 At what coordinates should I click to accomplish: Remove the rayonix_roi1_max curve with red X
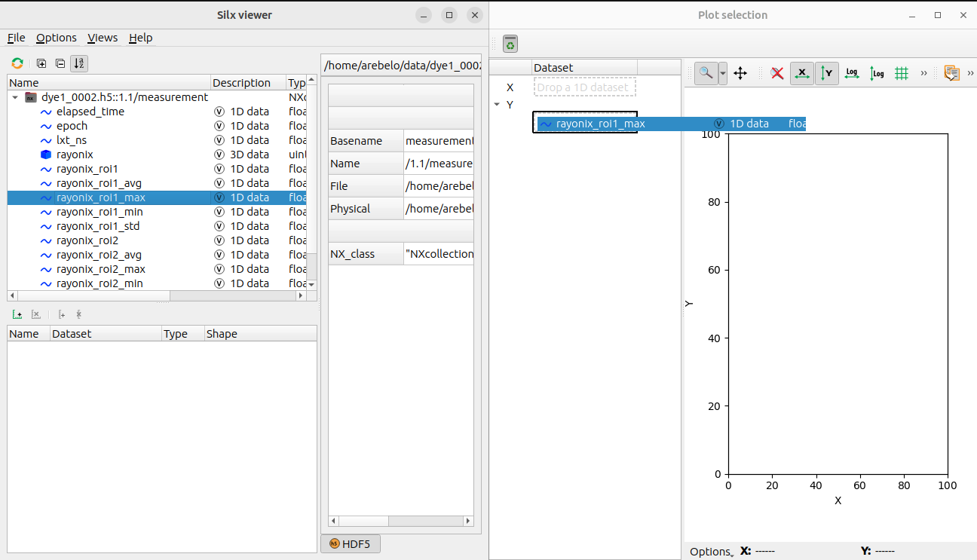coord(777,74)
